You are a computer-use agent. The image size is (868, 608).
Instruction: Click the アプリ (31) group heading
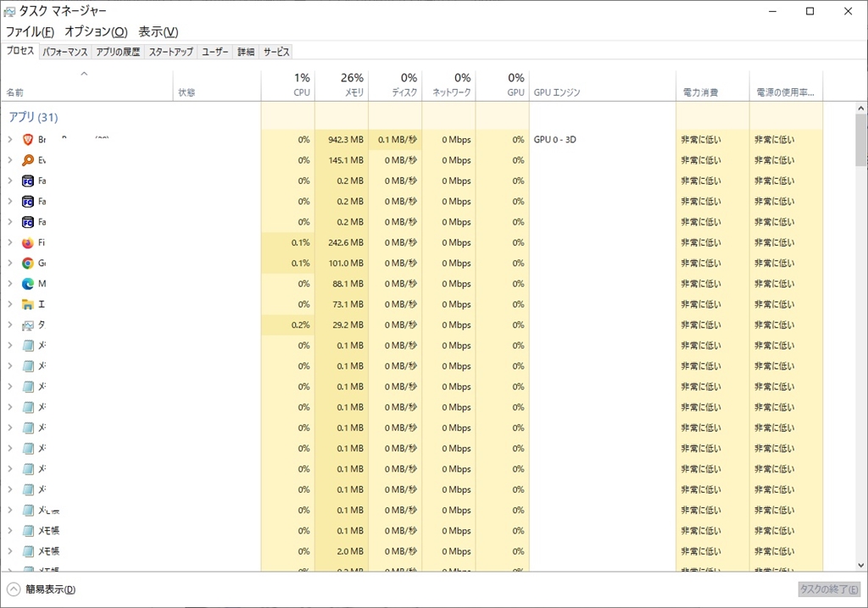coord(33,117)
